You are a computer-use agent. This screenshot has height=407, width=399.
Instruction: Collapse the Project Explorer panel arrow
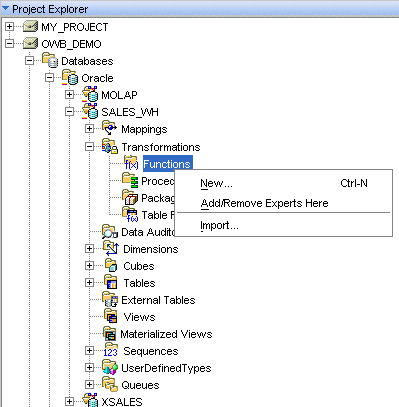5,9
